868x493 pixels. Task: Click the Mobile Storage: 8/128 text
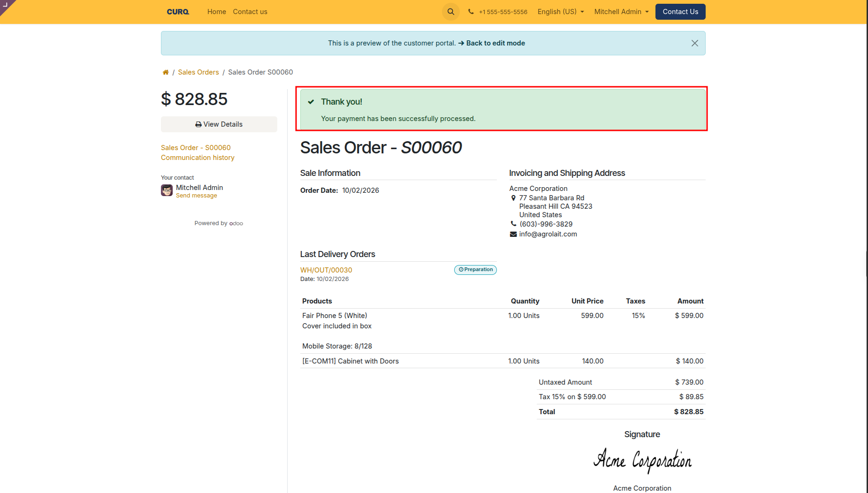337,346
